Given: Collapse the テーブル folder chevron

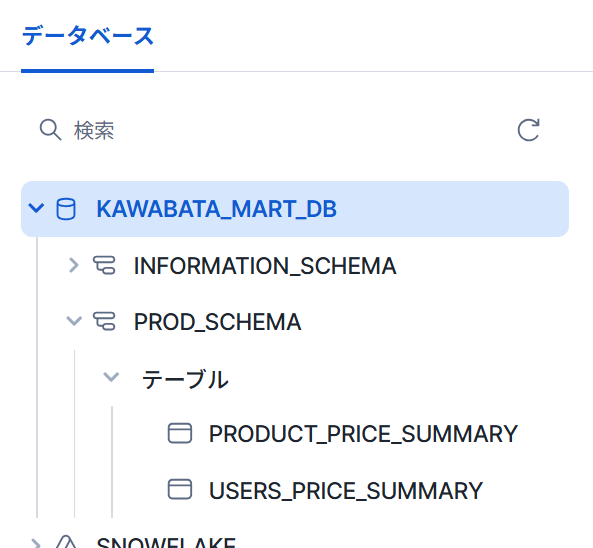Looking at the screenshot, I should click(x=111, y=377).
